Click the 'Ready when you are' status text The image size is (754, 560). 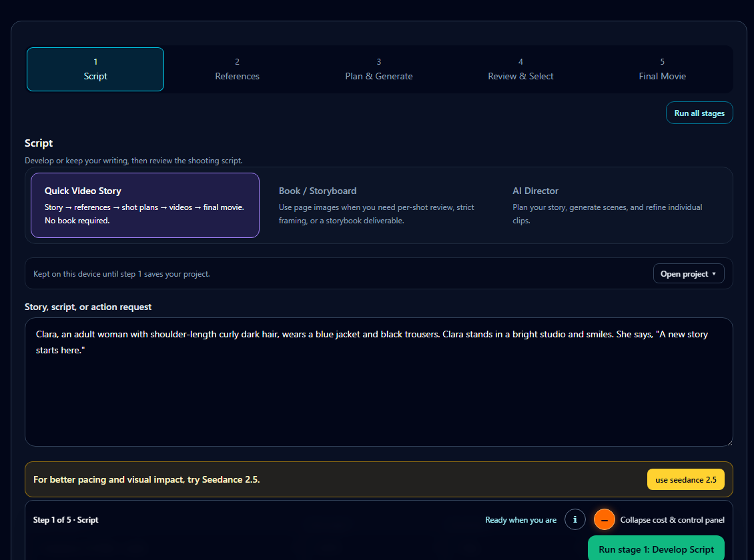pos(520,519)
